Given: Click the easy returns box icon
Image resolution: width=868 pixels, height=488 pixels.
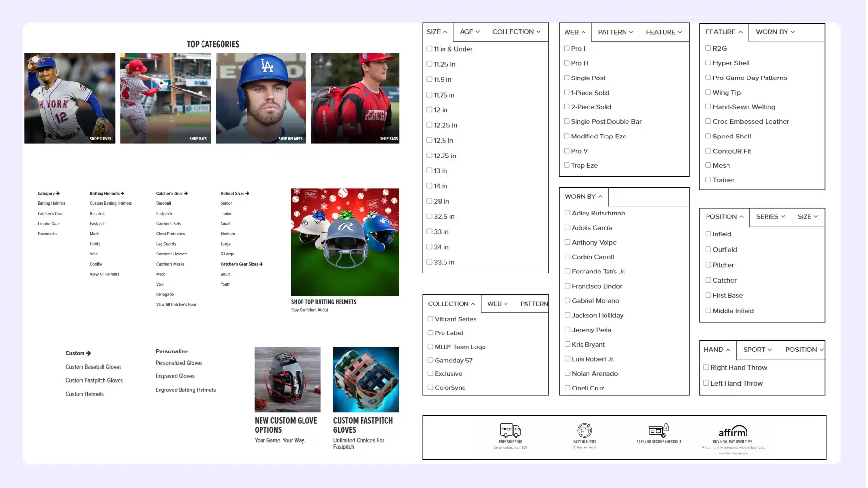Looking at the screenshot, I should tap(584, 430).
